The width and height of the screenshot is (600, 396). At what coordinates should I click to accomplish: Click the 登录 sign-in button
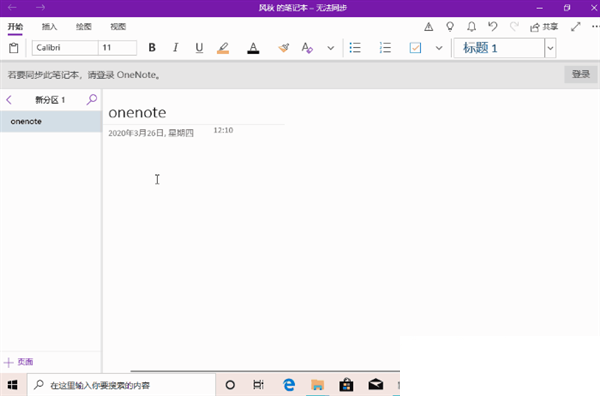click(x=580, y=74)
